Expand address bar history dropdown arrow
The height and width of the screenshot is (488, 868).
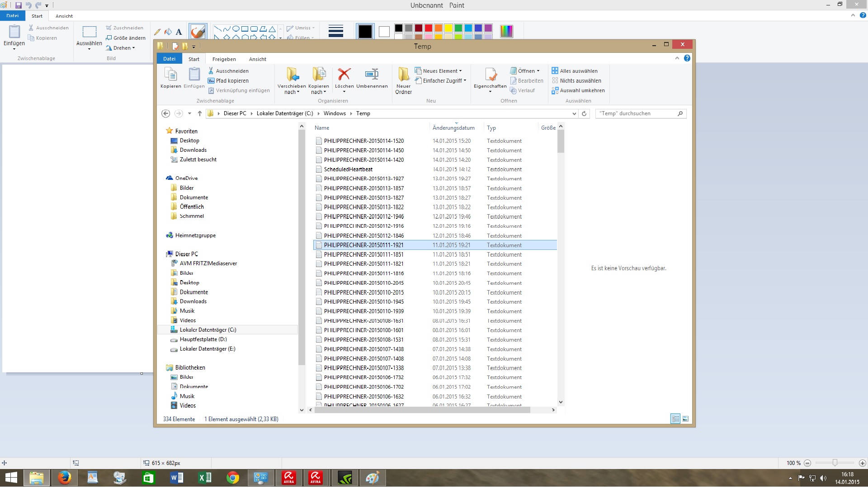tap(574, 113)
